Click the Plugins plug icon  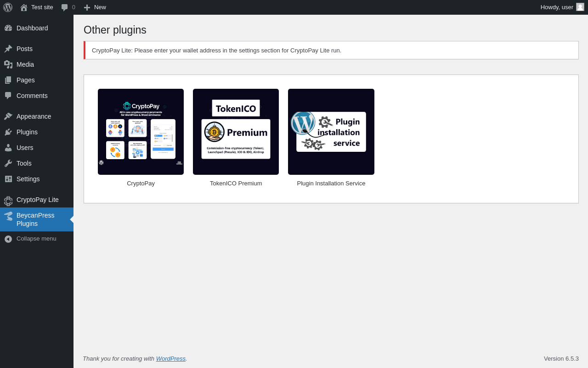tap(8, 132)
